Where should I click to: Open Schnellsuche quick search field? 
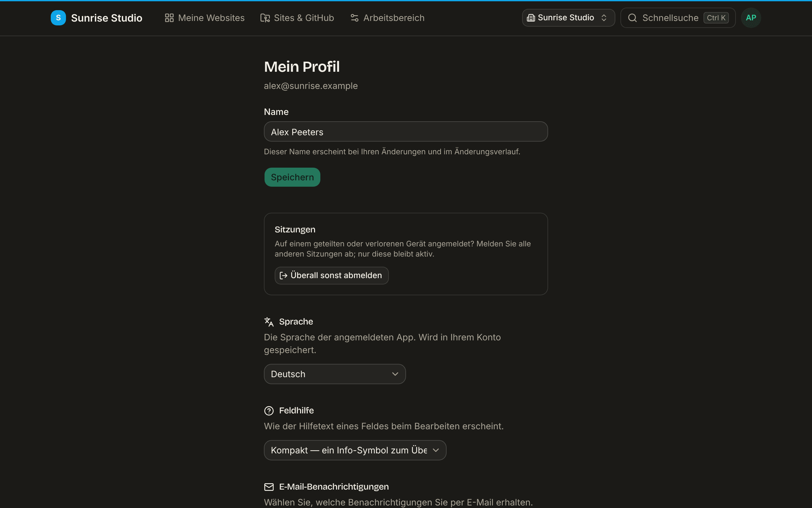678,18
